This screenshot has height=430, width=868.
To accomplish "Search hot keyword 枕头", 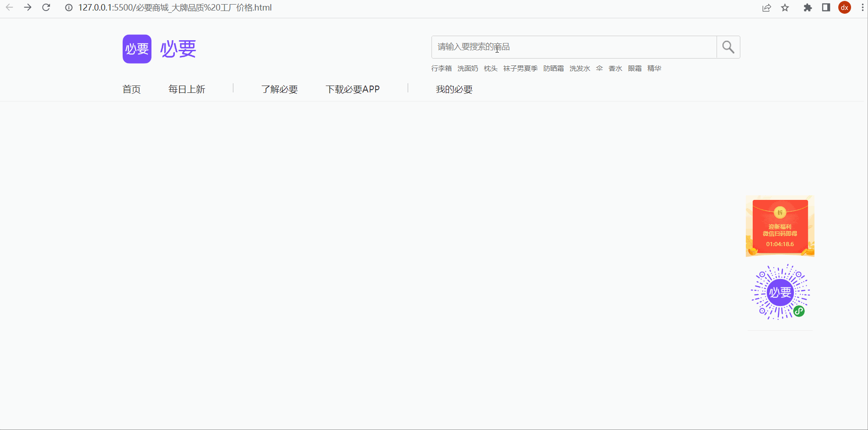I will tap(491, 69).
